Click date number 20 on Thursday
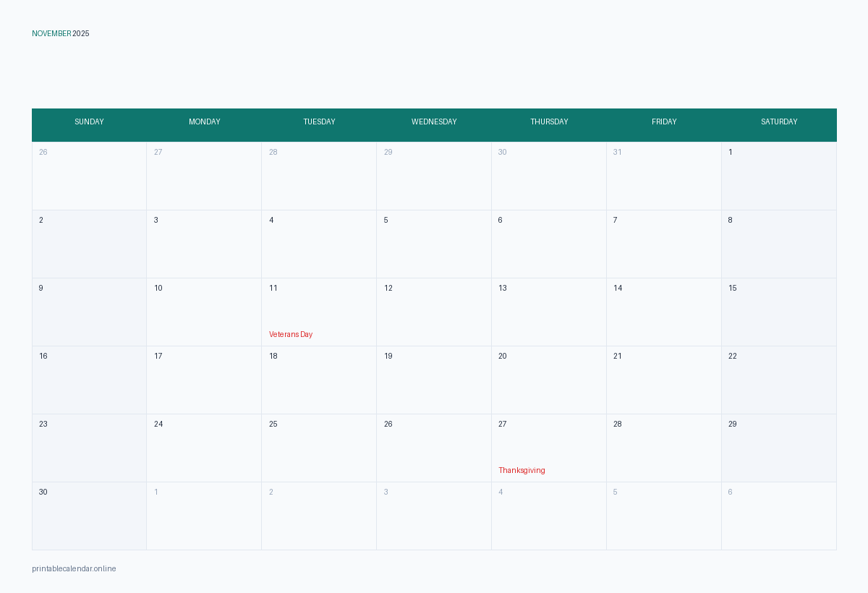 pos(503,357)
